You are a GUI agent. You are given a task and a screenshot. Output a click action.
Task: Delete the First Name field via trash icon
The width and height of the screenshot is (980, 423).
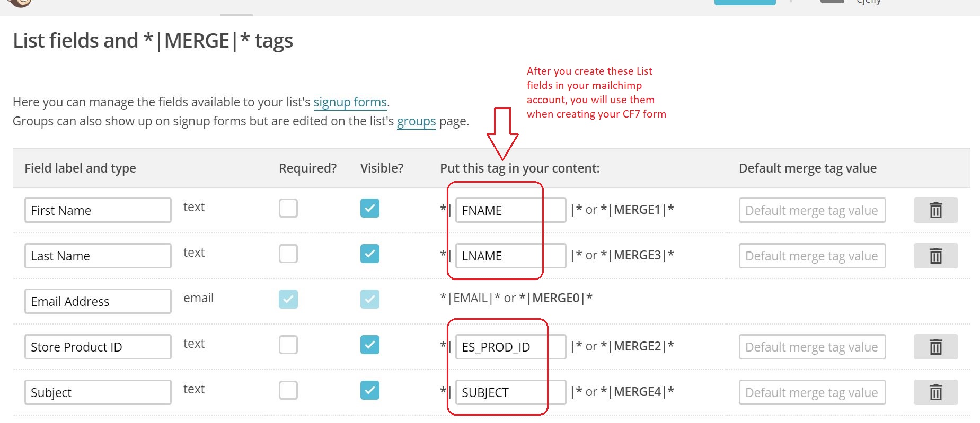pyautogui.click(x=935, y=210)
